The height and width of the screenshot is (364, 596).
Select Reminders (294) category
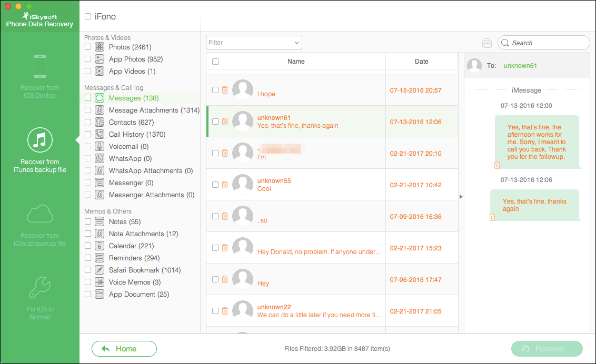click(x=134, y=258)
